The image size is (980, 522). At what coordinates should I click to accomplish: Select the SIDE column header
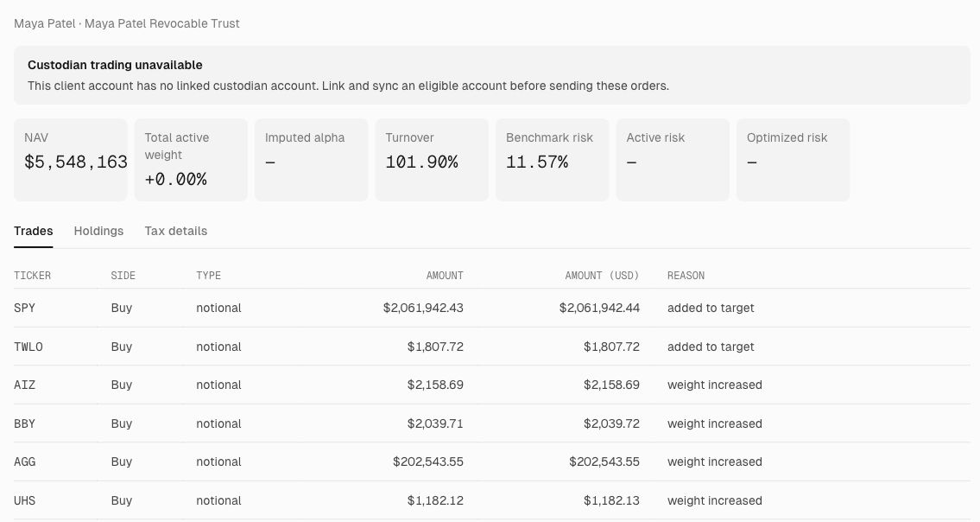(123, 276)
